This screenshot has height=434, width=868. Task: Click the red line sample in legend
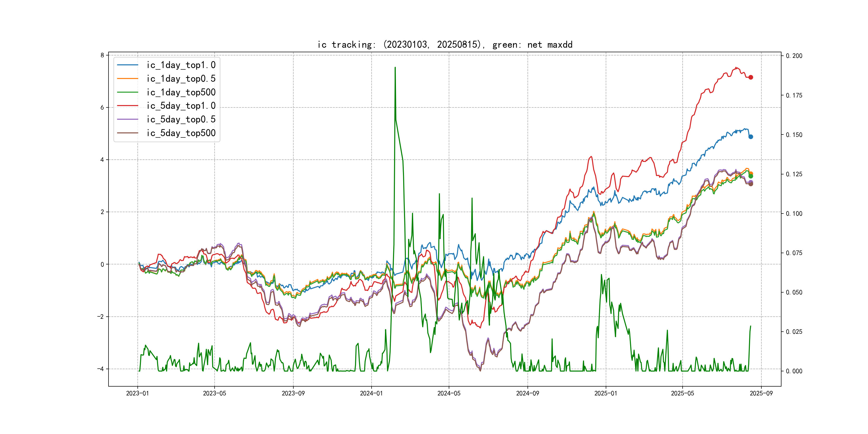(127, 106)
